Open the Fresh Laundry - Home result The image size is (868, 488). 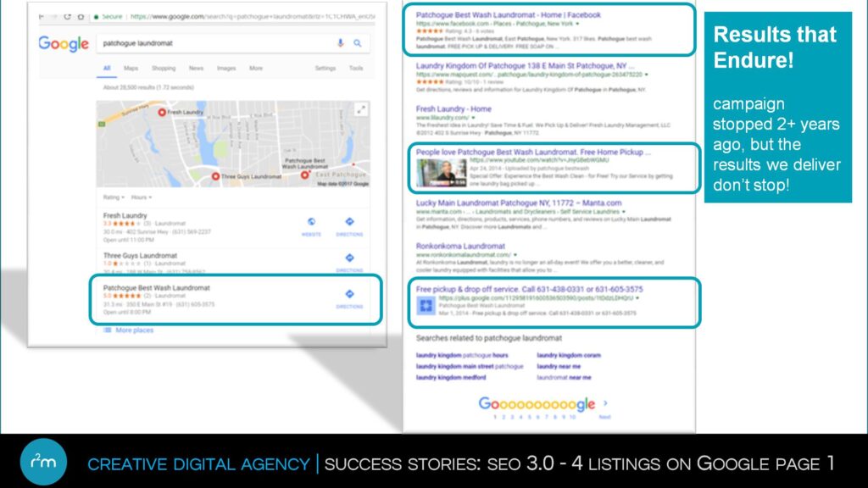tap(453, 109)
